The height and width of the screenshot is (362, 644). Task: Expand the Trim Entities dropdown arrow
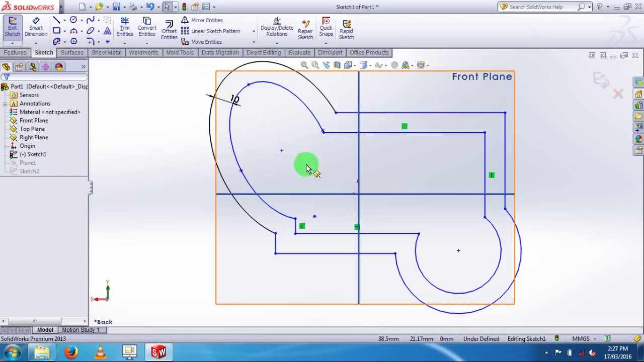point(125,43)
